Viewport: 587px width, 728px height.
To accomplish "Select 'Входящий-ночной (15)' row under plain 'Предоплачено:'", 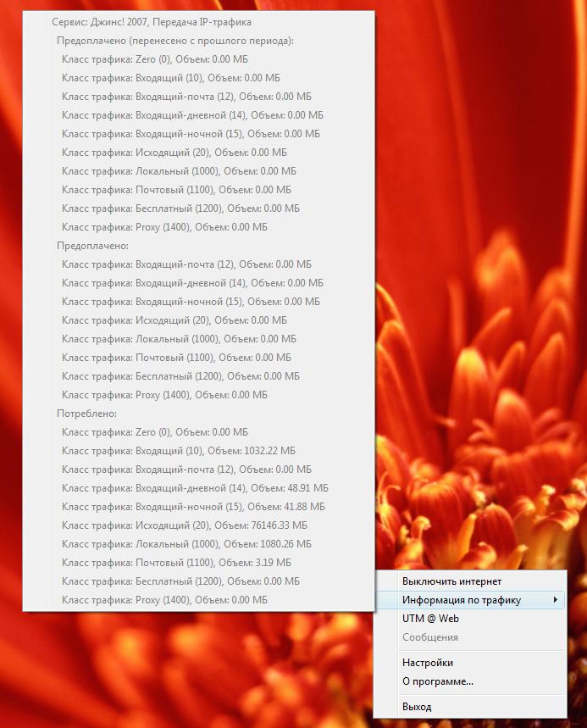I will (x=198, y=302).
